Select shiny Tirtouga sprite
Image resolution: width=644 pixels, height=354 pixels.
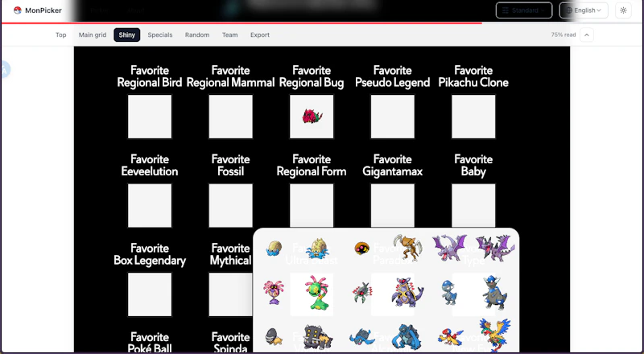tap(361, 337)
